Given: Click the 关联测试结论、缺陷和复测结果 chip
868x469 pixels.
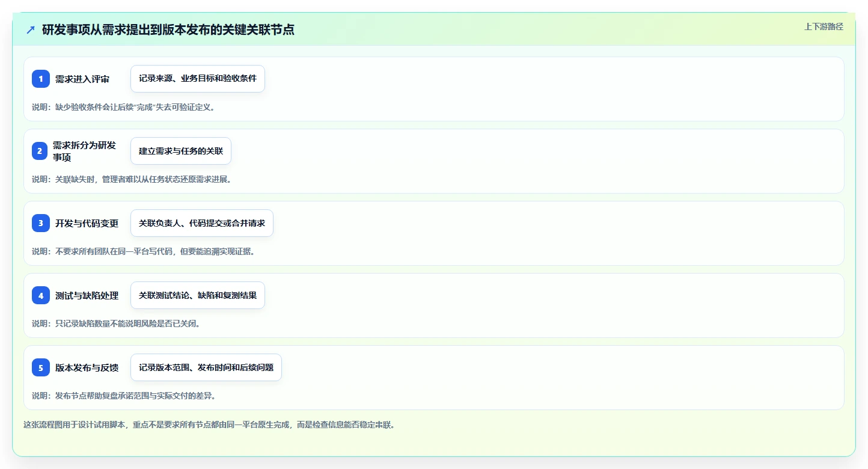Looking at the screenshot, I should [198, 295].
